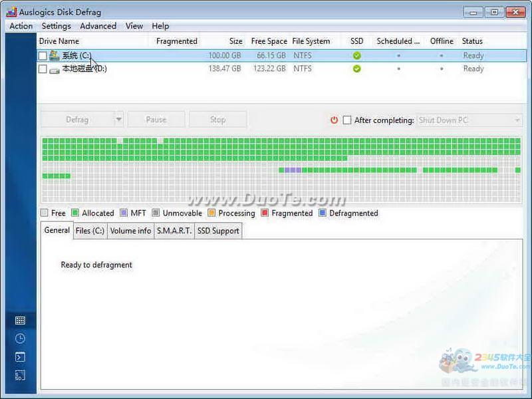Expand the Defrag button dropdown arrow
The width and height of the screenshot is (532, 399).
point(119,120)
